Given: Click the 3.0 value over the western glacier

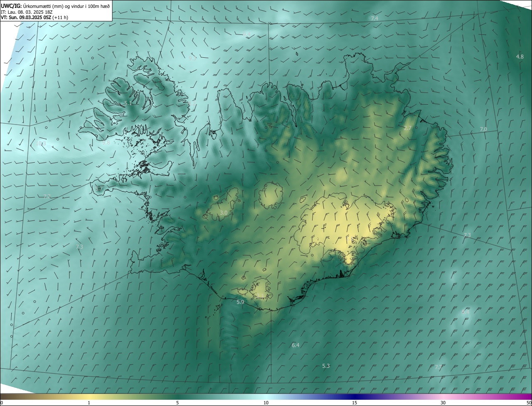Looking at the screenshot, I should [224, 213].
